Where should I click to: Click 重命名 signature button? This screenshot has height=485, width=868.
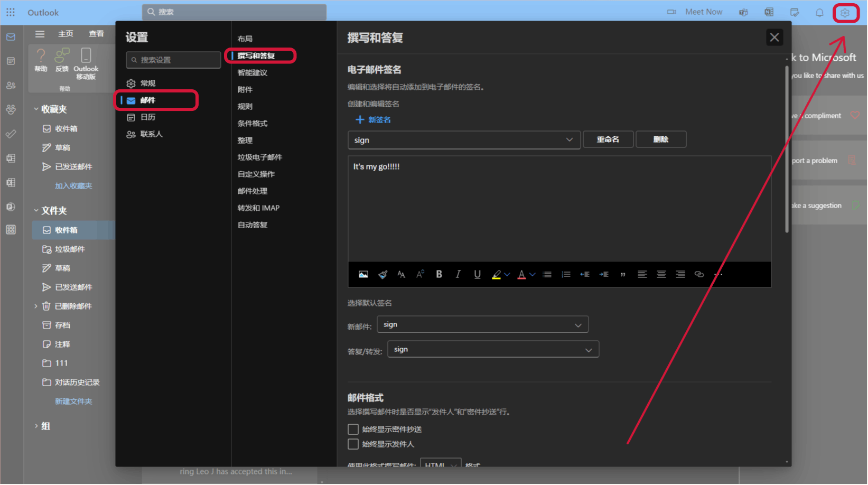click(x=608, y=139)
